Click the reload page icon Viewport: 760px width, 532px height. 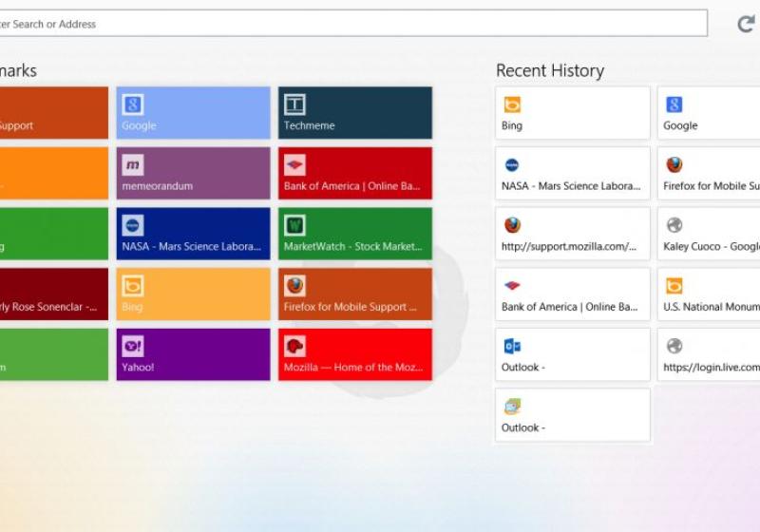click(x=746, y=24)
